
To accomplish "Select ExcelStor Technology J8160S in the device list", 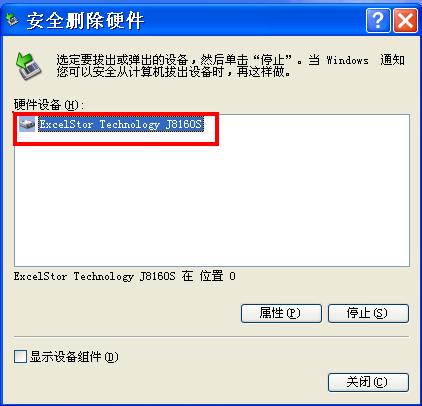I will (121, 124).
